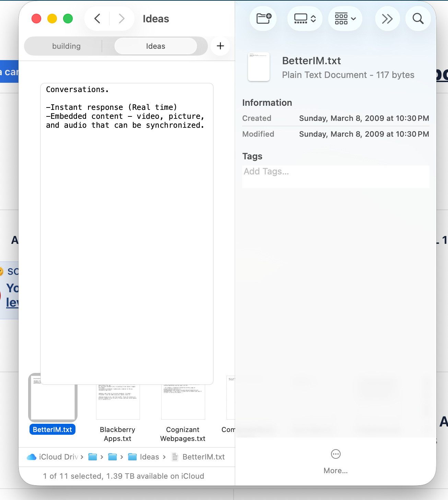Click the BetterIM.txt title in info pane
Image resolution: width=448 pixels, height=500 pixels.
coord(311,61)
